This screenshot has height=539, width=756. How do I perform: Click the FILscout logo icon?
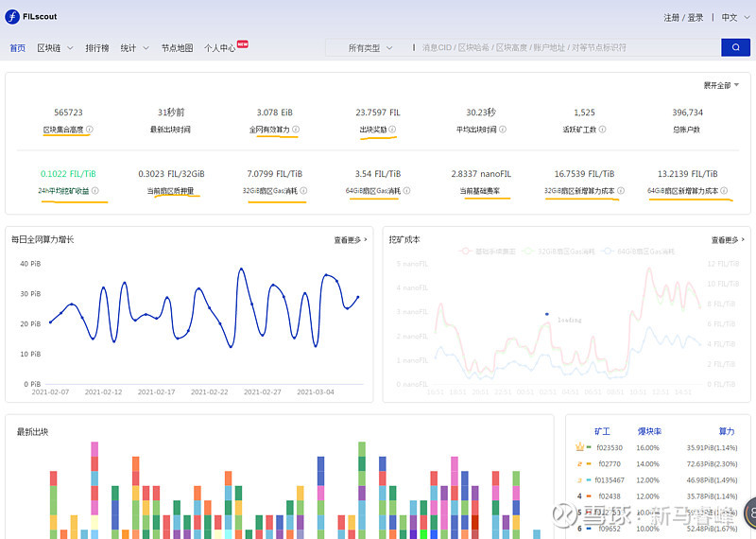pos(12,16)
